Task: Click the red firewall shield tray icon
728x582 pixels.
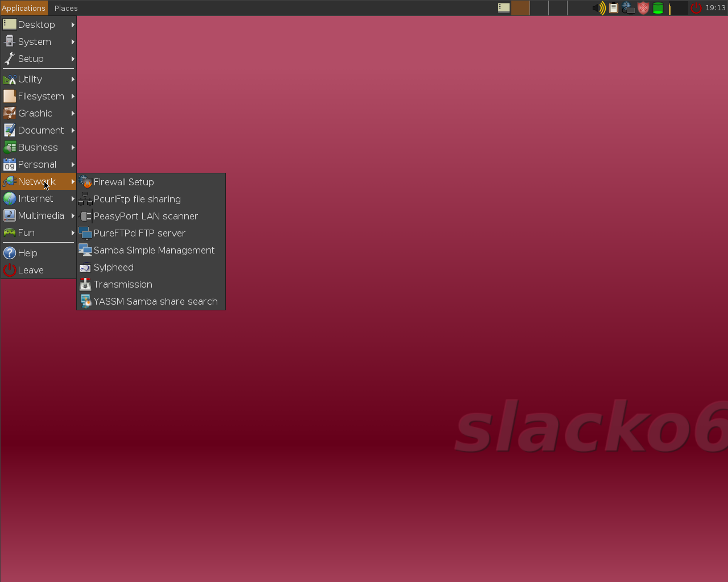Action: tap(643, 8)
